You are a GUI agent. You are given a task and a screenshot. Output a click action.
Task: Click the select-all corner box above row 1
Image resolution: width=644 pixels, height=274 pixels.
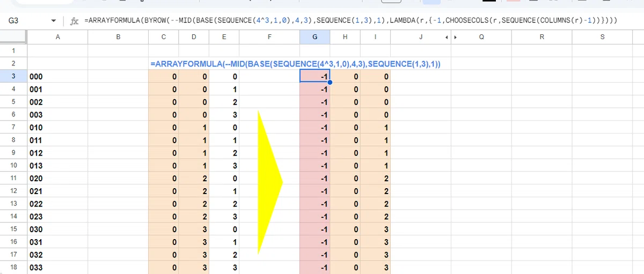(x=13, y=37)
